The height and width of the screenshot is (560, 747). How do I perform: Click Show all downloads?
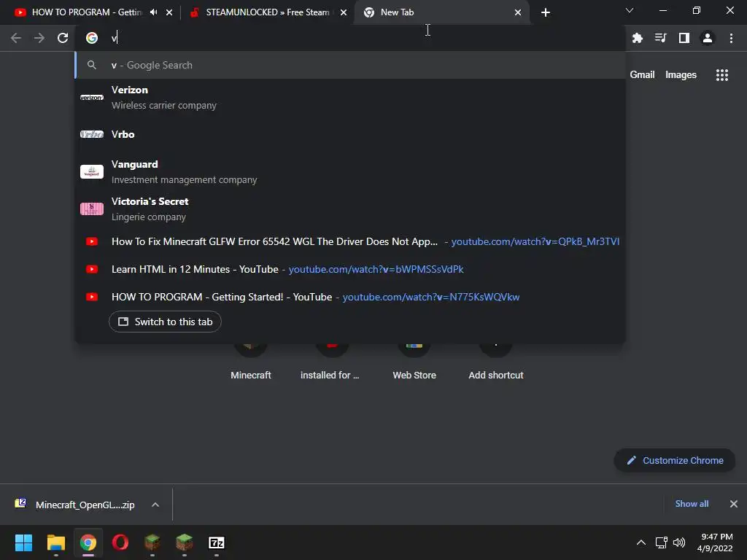click(692, 504)
